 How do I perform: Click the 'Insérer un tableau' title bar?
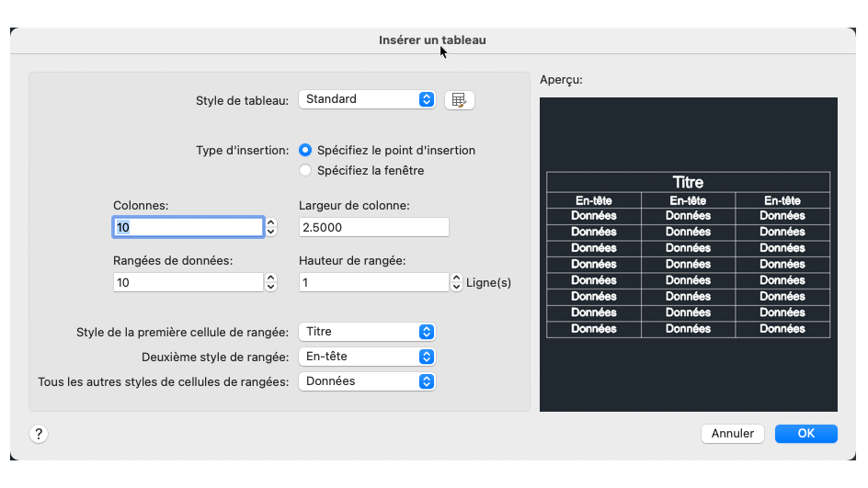point(432,40)
